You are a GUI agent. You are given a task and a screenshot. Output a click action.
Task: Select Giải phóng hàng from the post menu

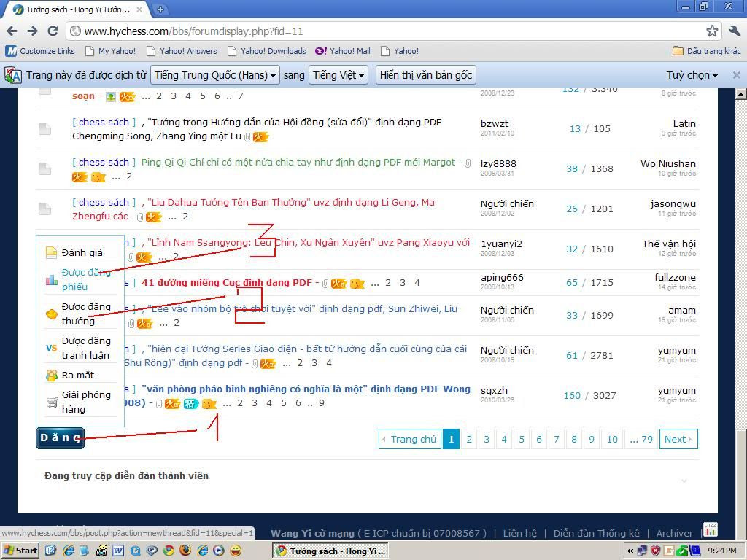(80, 402)
